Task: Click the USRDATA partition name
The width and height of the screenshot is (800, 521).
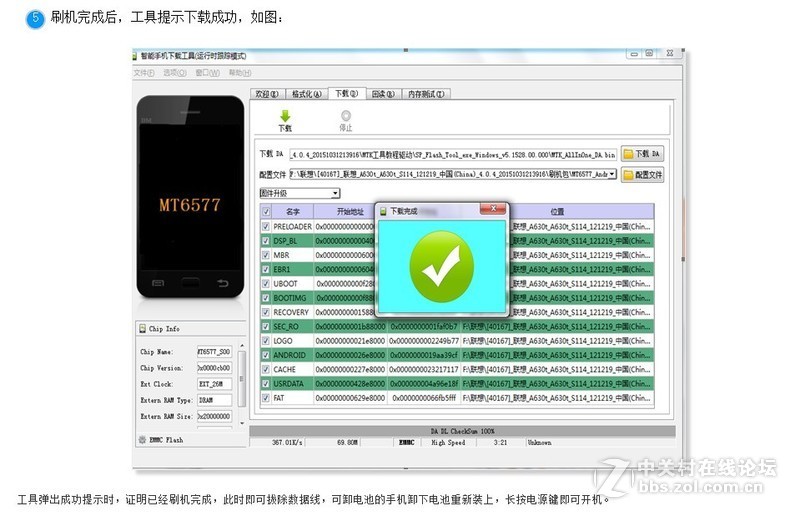Action: point(288,383)
